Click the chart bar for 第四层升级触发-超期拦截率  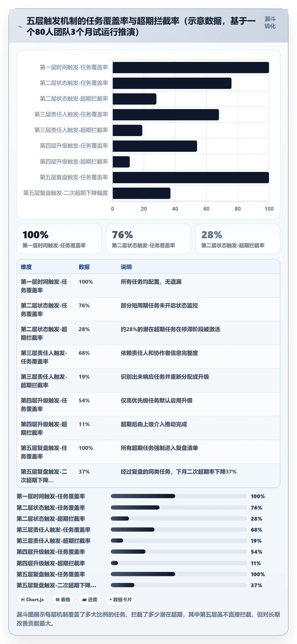click(x=121, y=162)
